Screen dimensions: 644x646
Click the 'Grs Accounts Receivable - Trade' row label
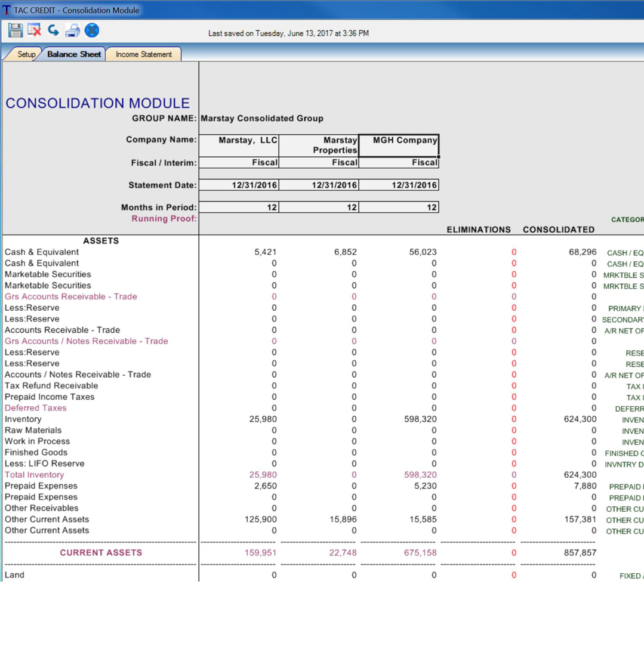click(x=71, y=296)
